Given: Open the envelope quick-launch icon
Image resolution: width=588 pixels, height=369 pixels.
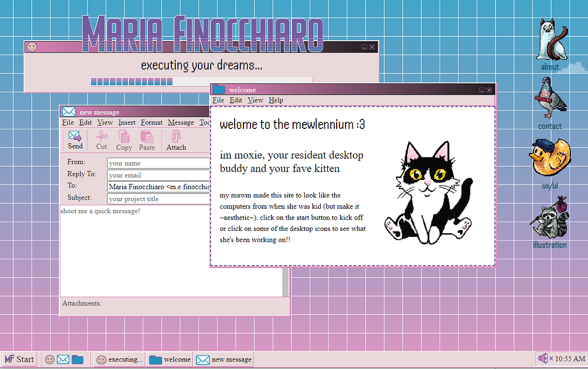Looking at the screenshot, I should click(63, 359).
